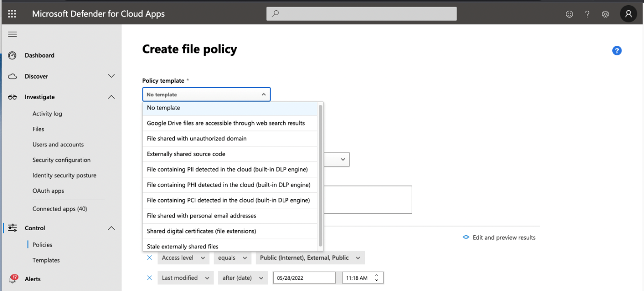This screenshot has height=291, width=644.
Task: Click the blue help icon beside Create file policy
Action: click(617, 51)
